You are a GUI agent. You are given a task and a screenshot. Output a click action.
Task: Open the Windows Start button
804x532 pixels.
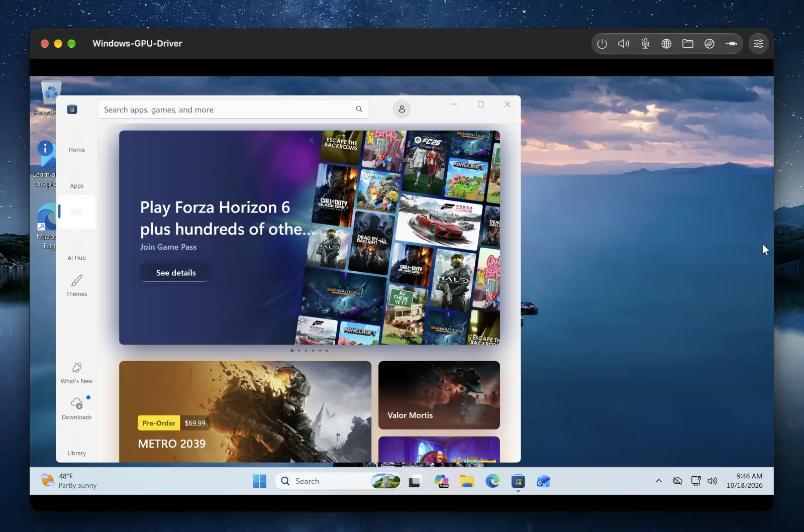(x=260, y=481)
